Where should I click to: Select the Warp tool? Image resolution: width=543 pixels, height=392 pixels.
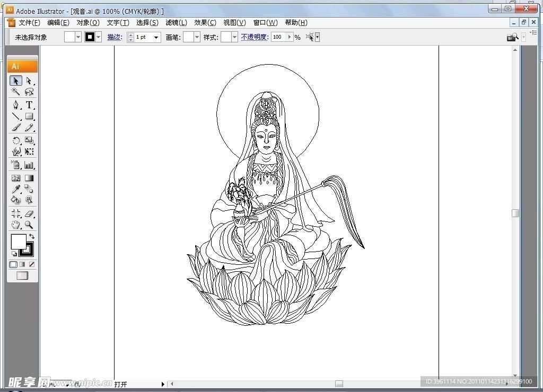click(15, 152)
